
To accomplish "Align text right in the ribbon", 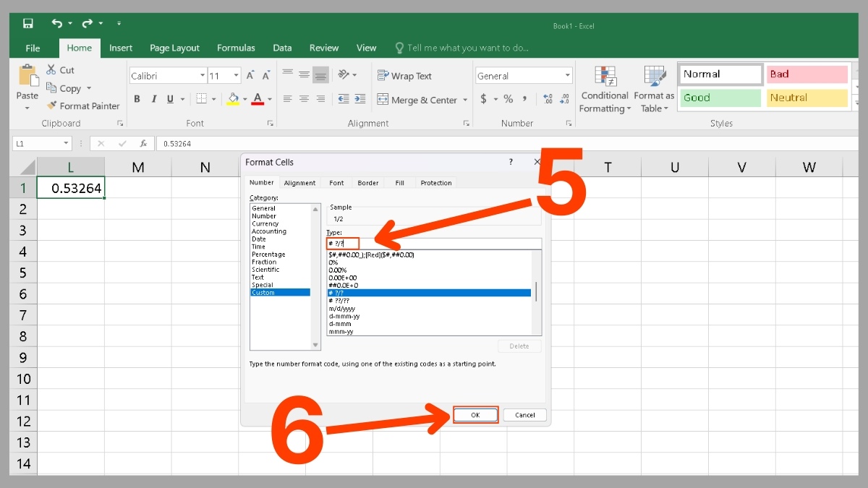I will coord(321,99).
